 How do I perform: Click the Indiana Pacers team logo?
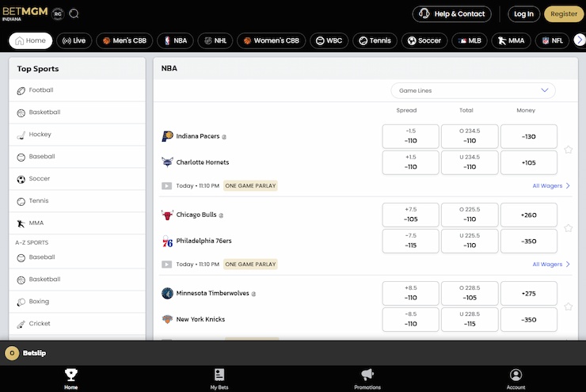tap(167, 136)
